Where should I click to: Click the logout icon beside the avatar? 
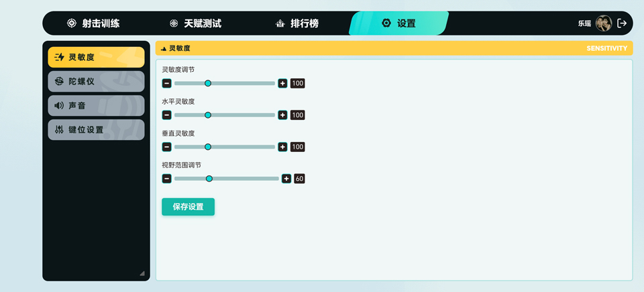coord(622,23)
